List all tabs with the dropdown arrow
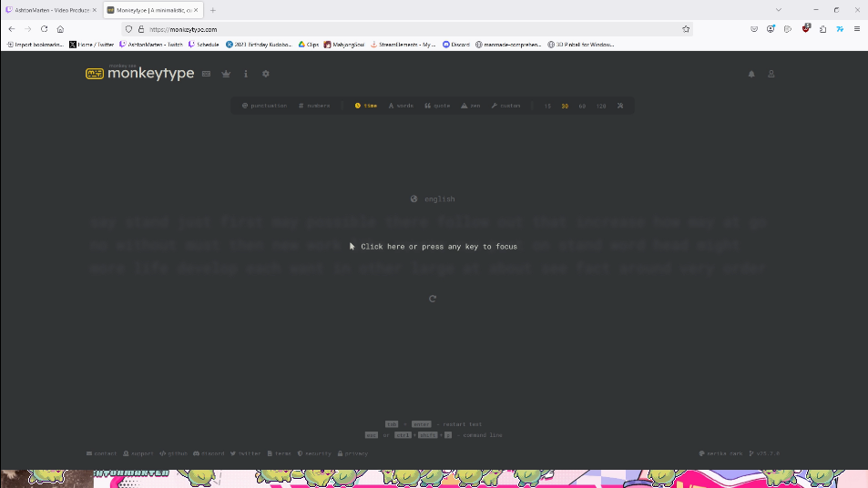 coord(779,10)
